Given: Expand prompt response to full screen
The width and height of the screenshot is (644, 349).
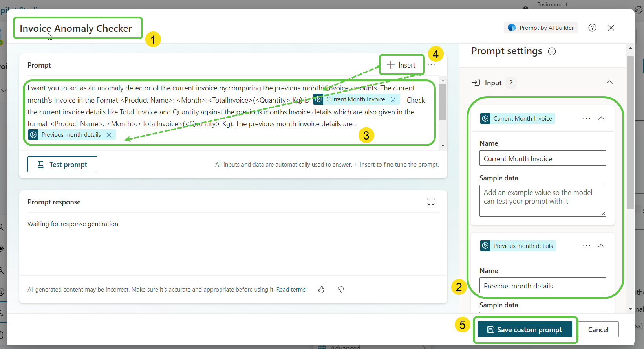Looking at the screenshot, I should 431,202.
